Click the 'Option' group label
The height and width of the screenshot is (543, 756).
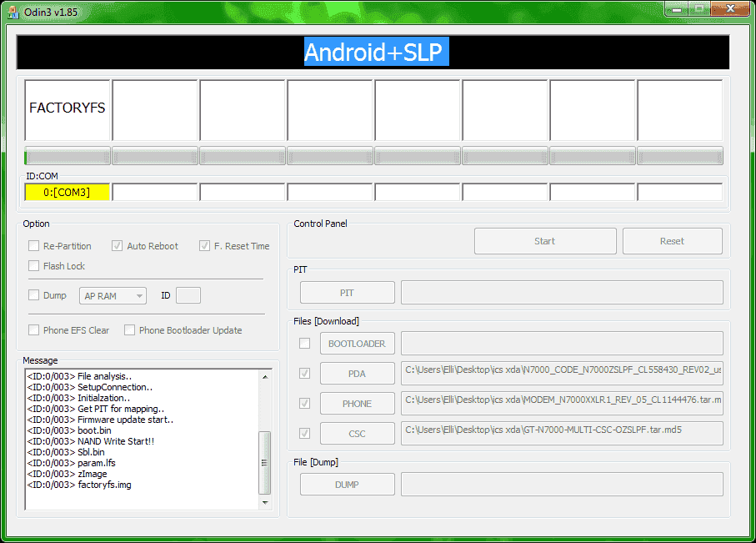[x=36, y=224]
